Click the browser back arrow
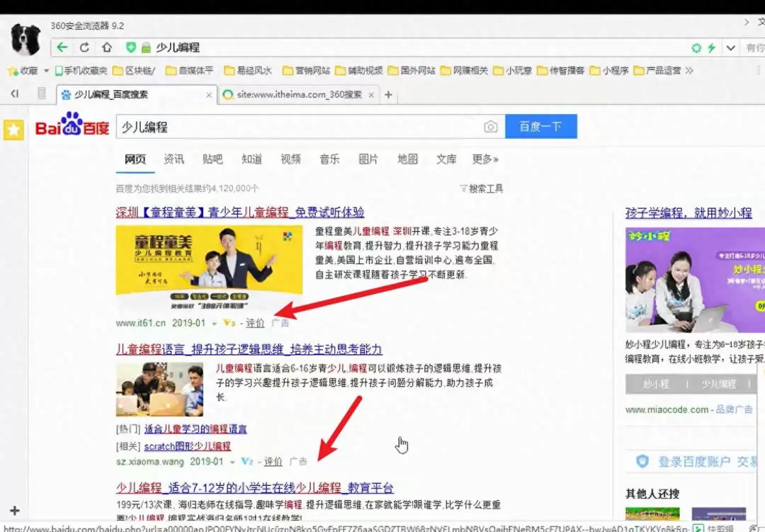765x532 pixels. click(x=62, y=47)
